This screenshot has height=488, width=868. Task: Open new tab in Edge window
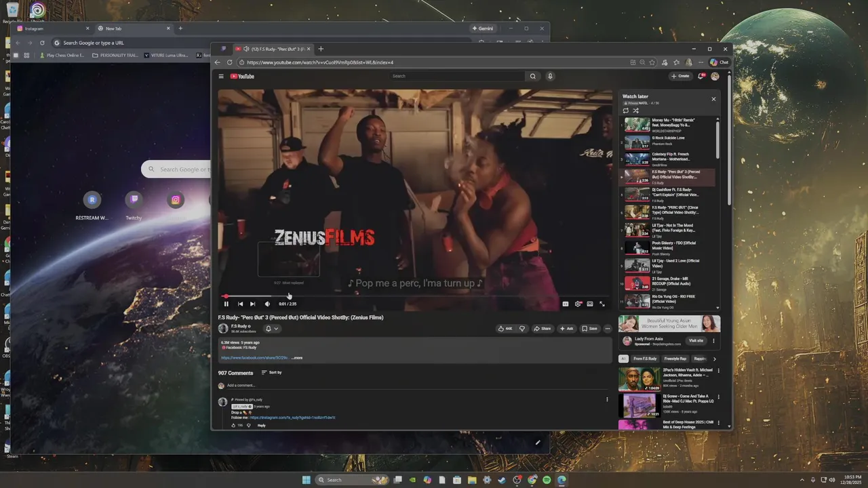321,49
